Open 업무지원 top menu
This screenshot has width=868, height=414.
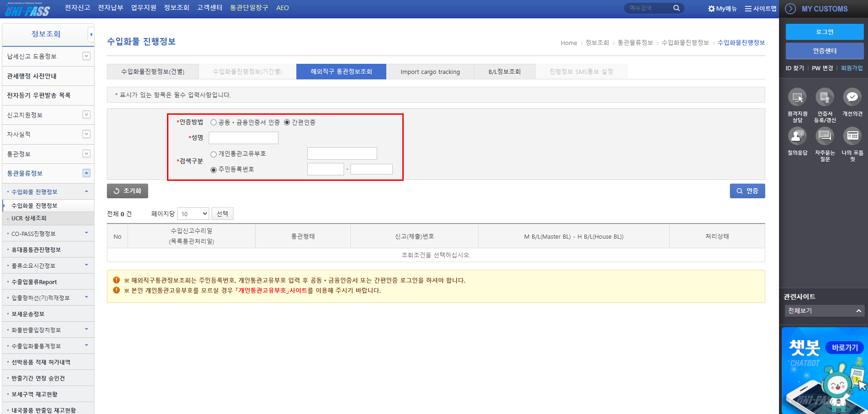[144, 8]
